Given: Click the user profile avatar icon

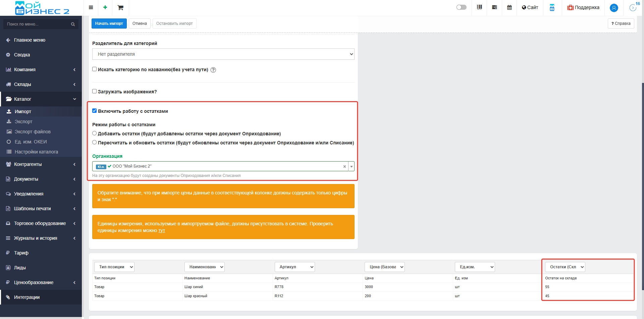Looking at the screenshot, I should click(x=613, y=8).
